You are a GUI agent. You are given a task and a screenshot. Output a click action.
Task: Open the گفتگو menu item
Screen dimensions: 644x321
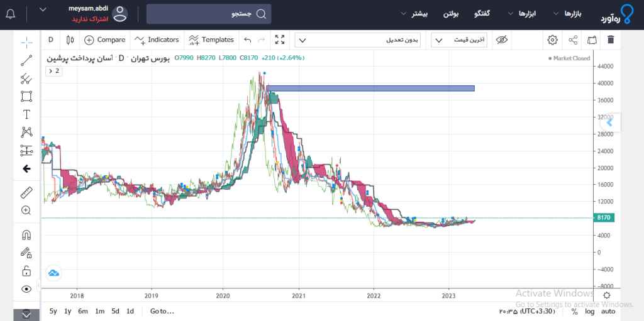[483, 14]
